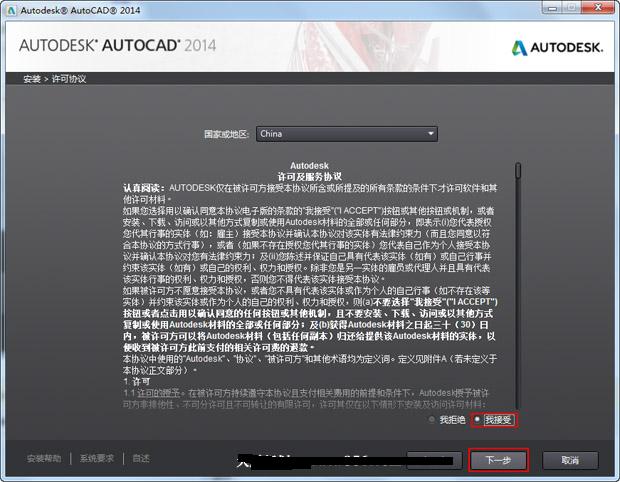Click the 安装 breadcrumb text
The image size is (620, 482).
coord(32,79)
